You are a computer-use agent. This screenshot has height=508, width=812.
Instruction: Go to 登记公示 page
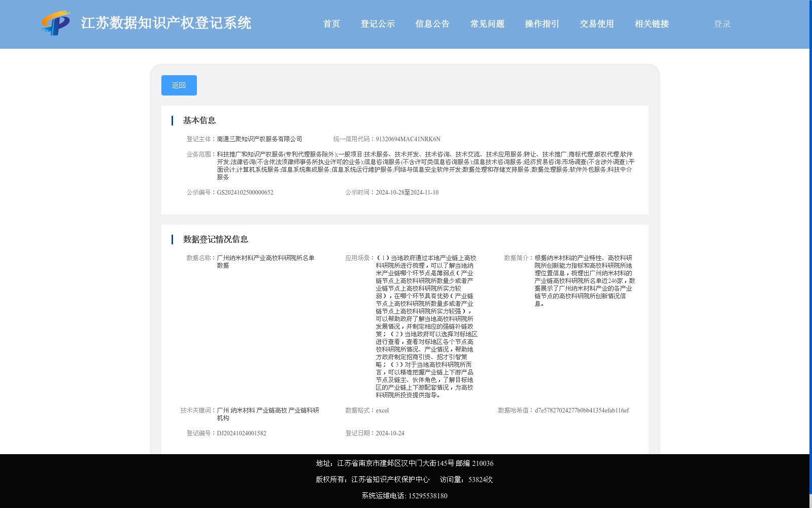378,24
